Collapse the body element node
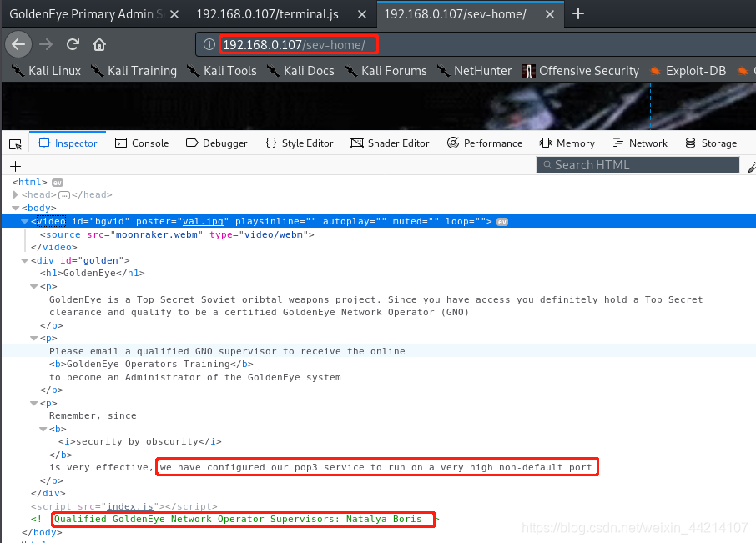 tap(15, 209)
